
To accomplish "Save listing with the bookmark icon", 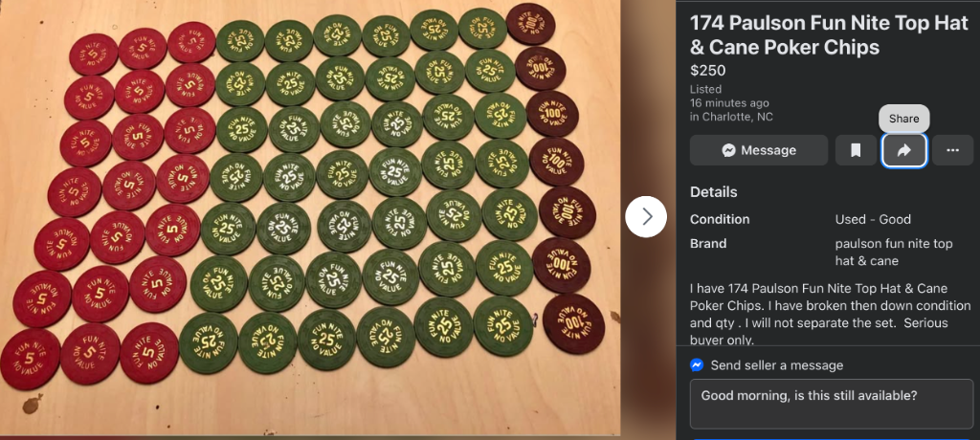I will coord(856,150).
